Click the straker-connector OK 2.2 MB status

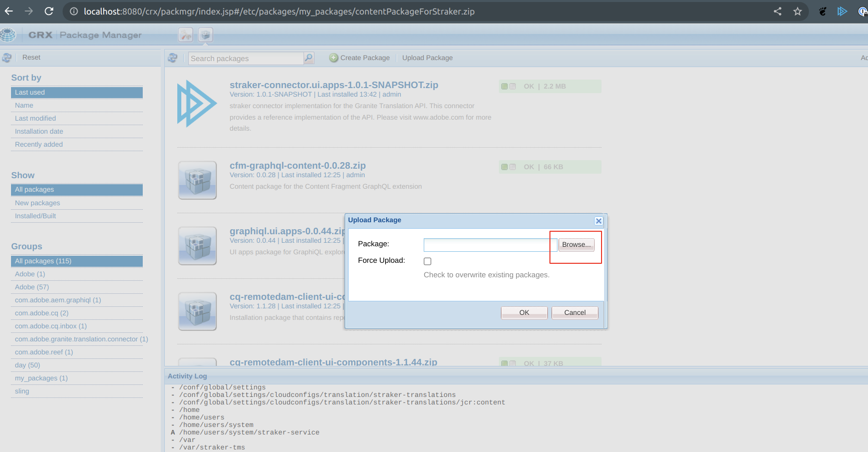click(x=550, y=87)
